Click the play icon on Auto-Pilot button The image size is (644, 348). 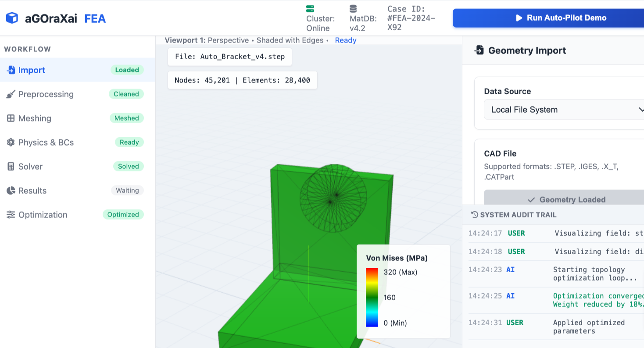point(519,18)
